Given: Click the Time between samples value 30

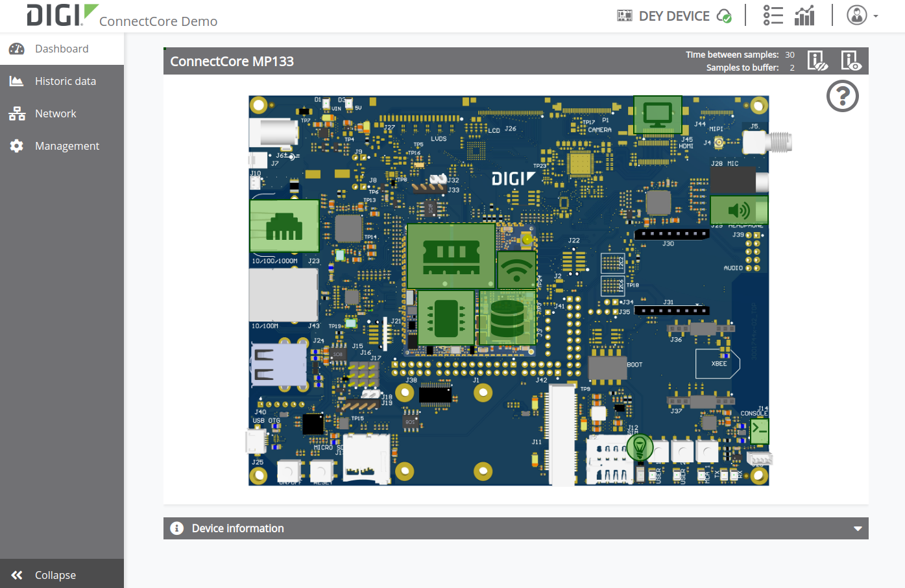Looking at the screenshot, I should pos(790,55).
